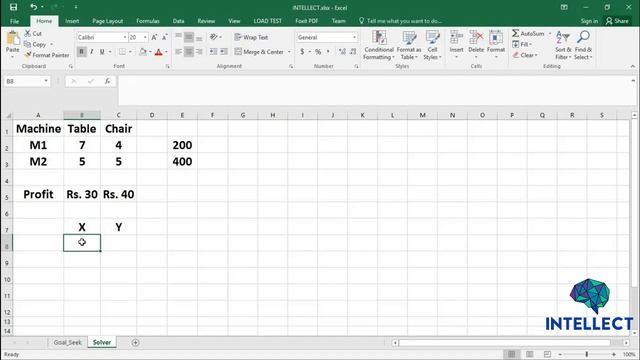Screen dimensions: 640x360
Task: Toggle Underline formatting
Action: pyautogui.click(x=102, y=52)
